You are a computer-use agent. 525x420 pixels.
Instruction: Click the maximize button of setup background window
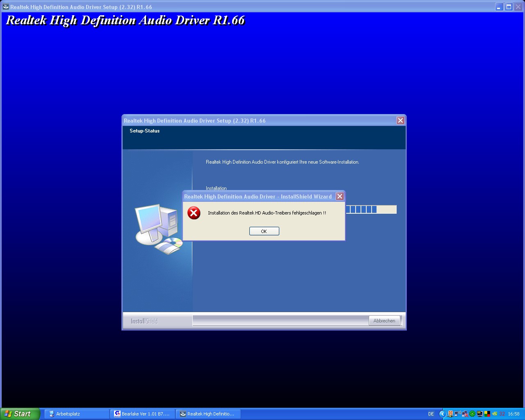[x=509, y=7]
